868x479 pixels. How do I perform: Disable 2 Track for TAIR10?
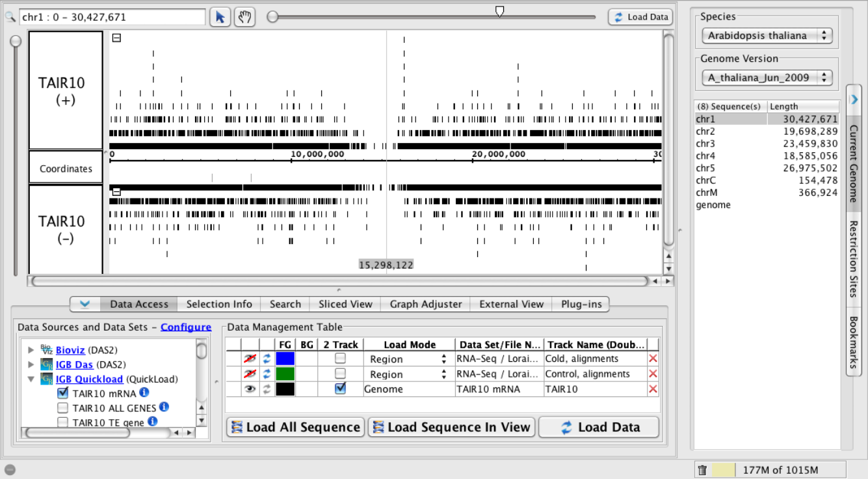pyautogui.click(x=340, y=389)
